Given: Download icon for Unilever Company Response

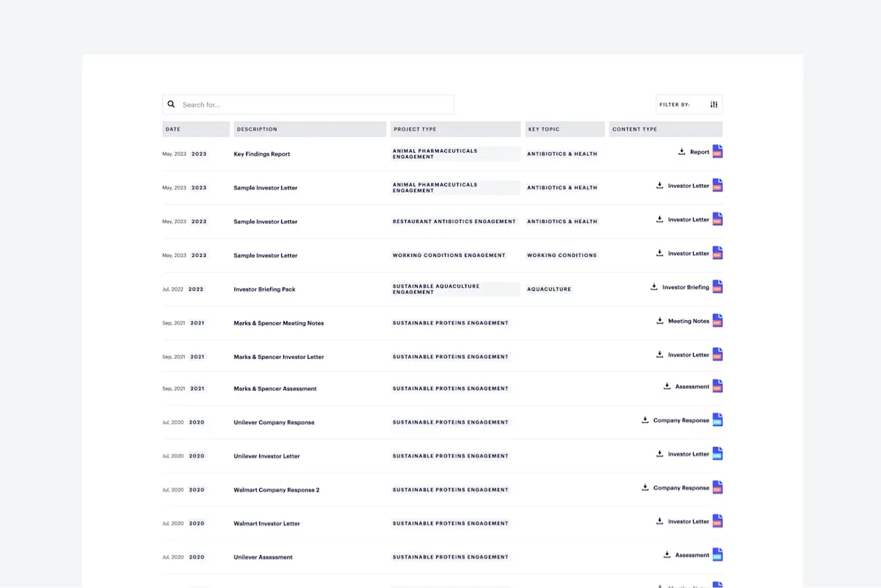Looking at the screenshot, I should click(645, 419).
